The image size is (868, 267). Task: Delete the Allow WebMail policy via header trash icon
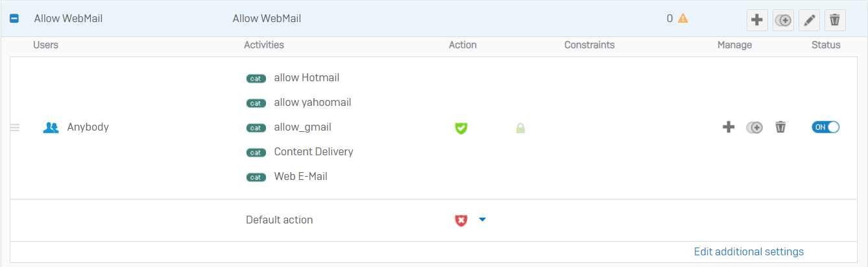point(835,20)
